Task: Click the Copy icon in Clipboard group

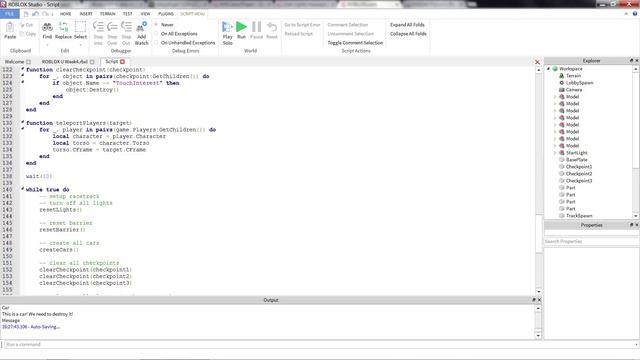Action: point(28,34)
